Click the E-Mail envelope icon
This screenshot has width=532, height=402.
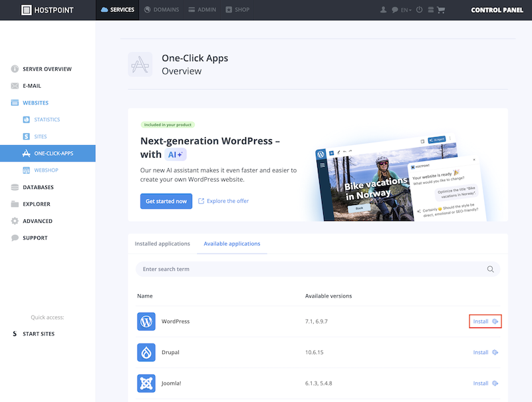15,86
